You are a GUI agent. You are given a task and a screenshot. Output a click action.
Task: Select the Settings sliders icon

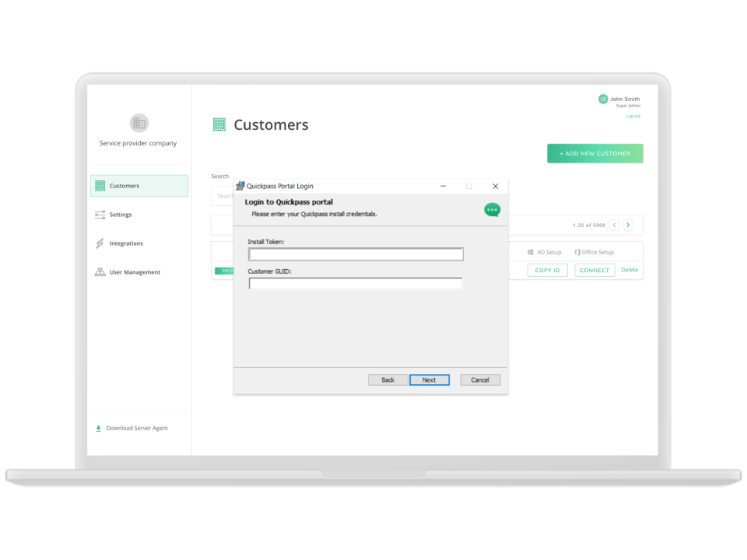(100, 214)
